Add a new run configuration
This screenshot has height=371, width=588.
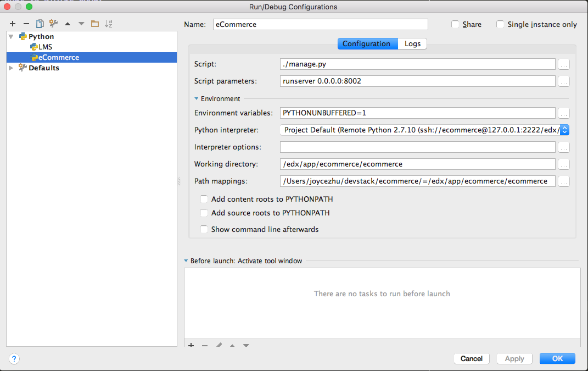[x=13, y=24]
